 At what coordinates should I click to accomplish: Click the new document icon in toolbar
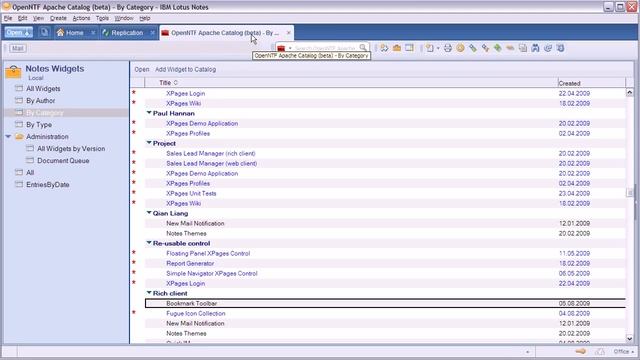pos(429,48)
